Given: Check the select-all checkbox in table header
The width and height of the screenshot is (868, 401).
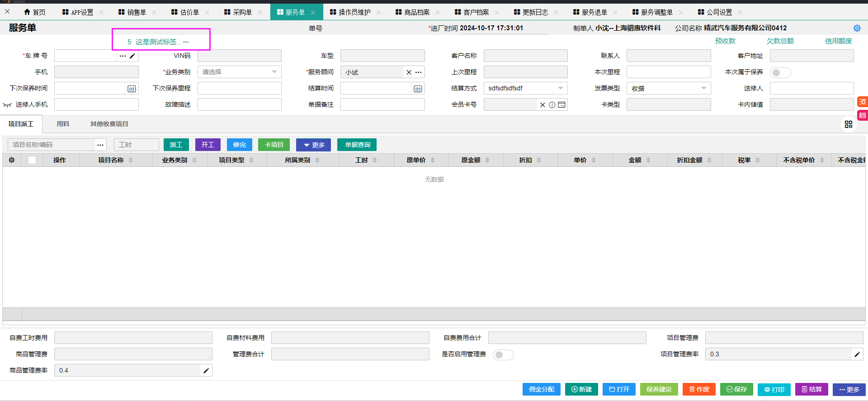Looking at the screenshot, I should click(32, 160).
